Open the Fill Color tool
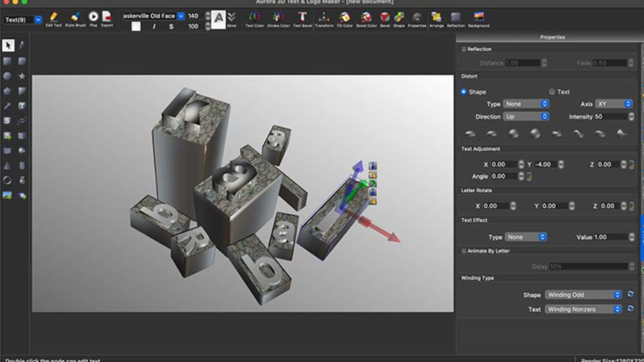 345,18
